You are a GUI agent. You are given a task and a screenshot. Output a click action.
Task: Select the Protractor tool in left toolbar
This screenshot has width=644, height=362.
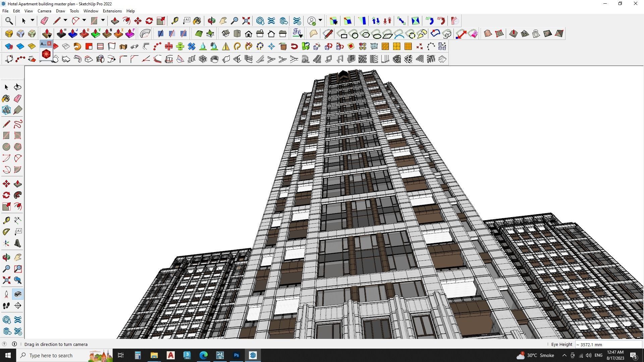coord(6,232)
